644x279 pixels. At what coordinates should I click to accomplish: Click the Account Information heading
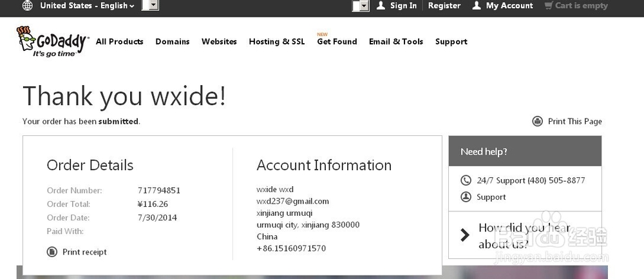tap(324, 165)
